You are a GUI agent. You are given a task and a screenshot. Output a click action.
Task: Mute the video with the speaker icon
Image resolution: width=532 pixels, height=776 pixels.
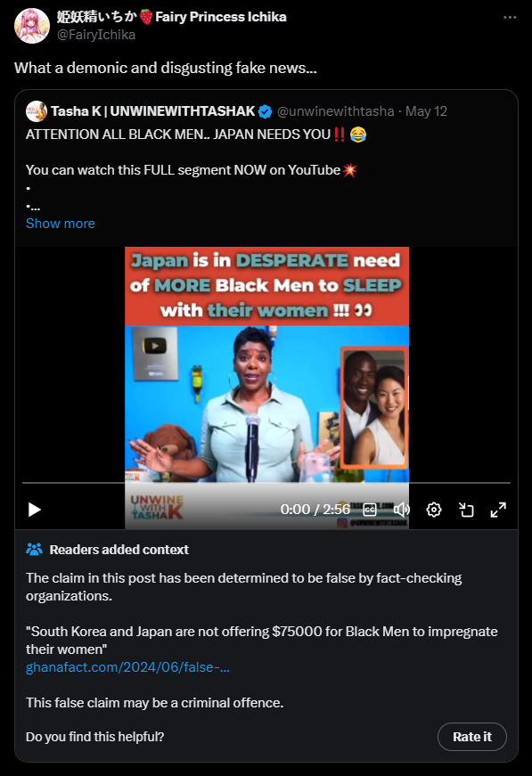401,510
